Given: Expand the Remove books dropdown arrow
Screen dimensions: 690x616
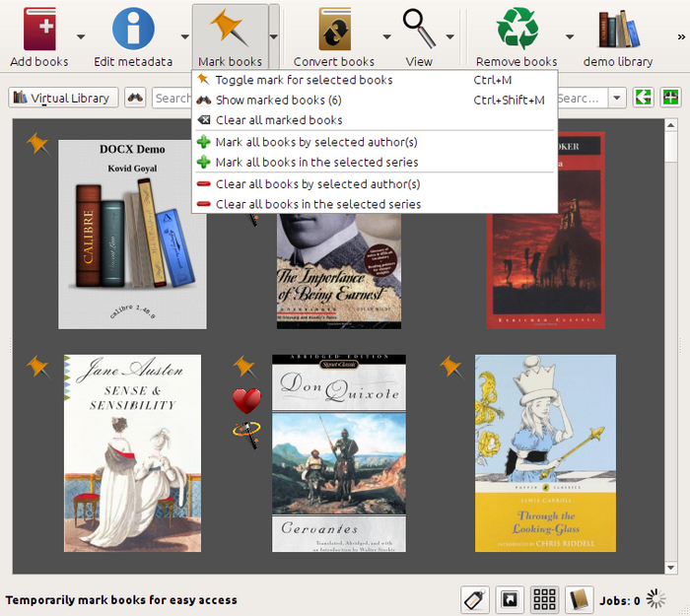Looking at the screenshot, I should click(570, 37).
